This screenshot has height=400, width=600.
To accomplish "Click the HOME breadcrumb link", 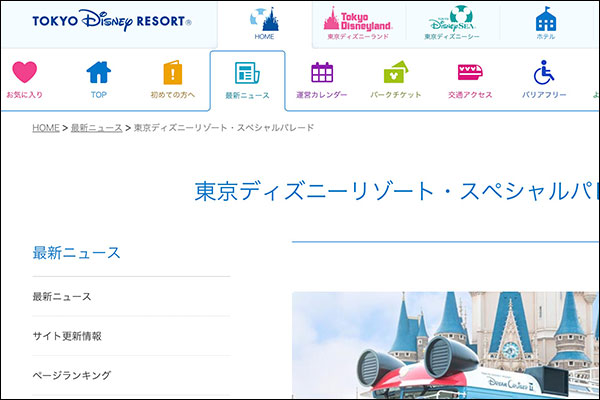I will [46, 128].
